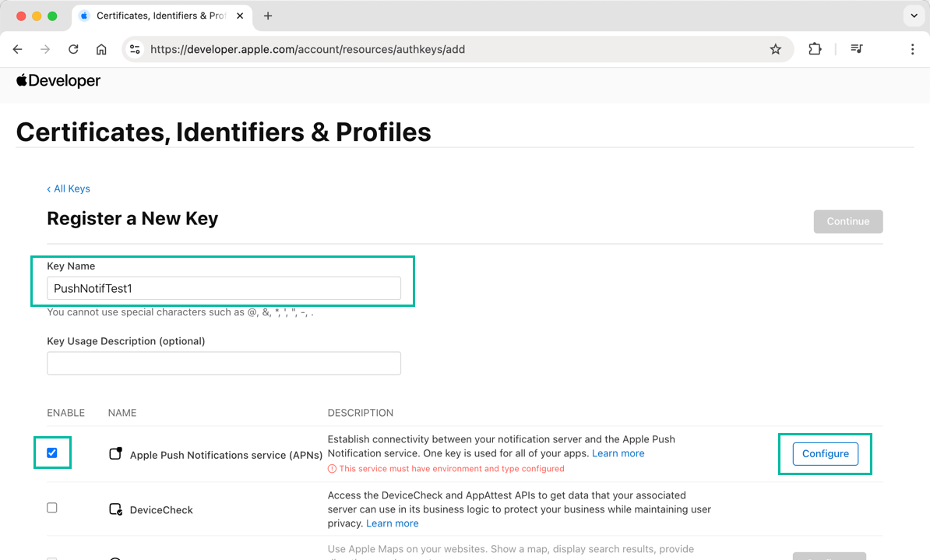
Task: Open the Extensions puzzle icon
Action: [x=815, y=49]
